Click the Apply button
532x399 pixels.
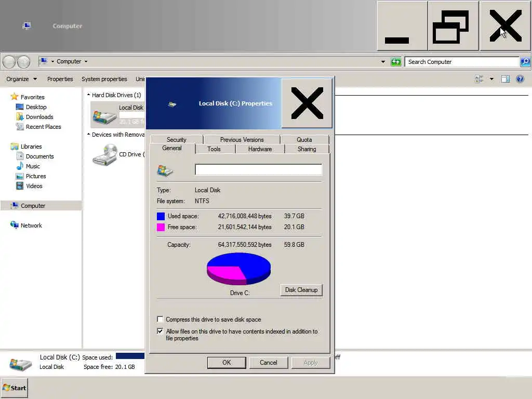[x=311, y=362]
